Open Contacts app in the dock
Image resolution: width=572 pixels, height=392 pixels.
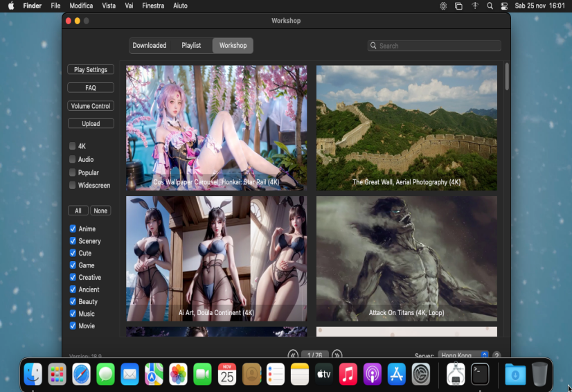point(251,374)
